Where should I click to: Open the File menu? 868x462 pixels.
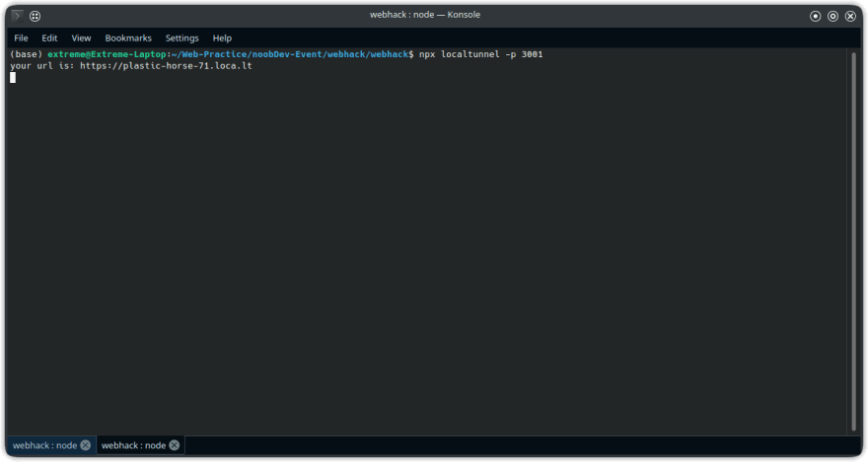(21, 38)
